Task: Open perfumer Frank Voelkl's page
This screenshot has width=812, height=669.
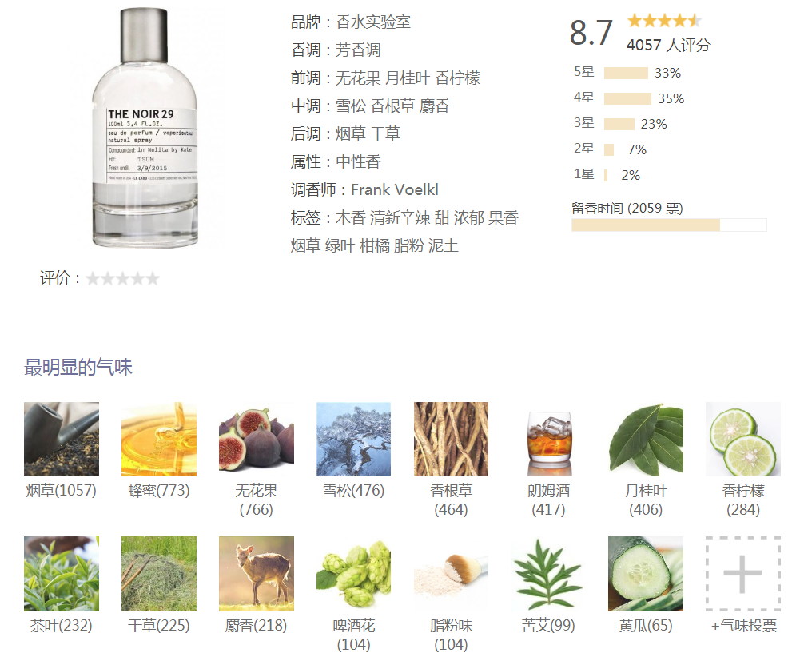Action: [x=395, y=189]
